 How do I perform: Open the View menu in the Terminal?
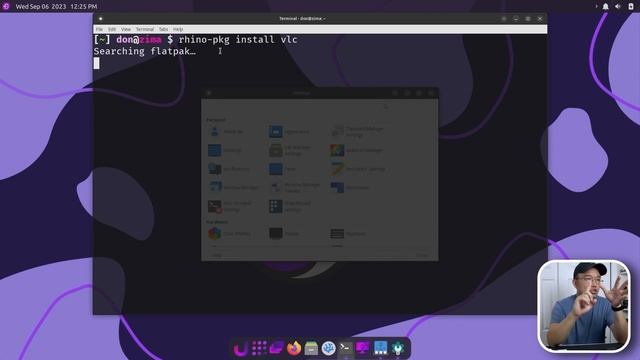126,29
